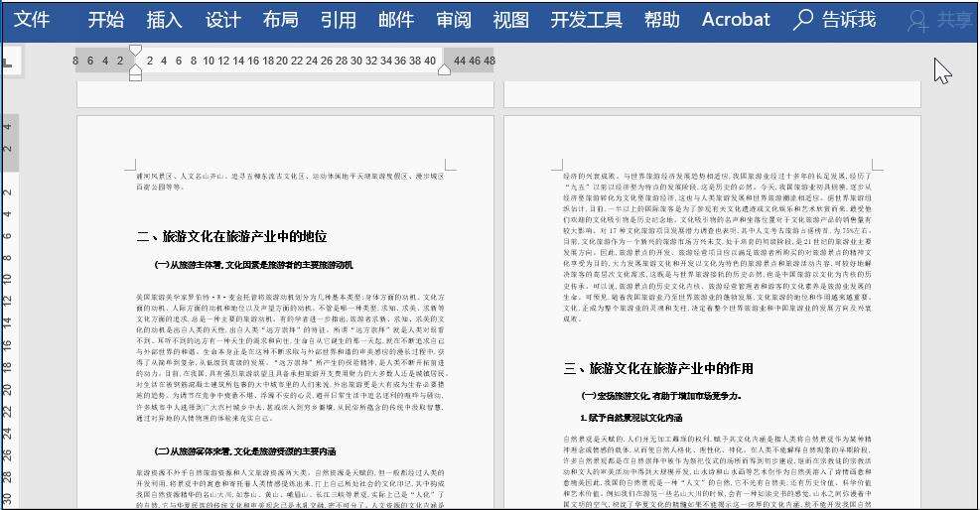Click the first line indent marker on ruler
The image size is (980, 510).
coord(135,50)
